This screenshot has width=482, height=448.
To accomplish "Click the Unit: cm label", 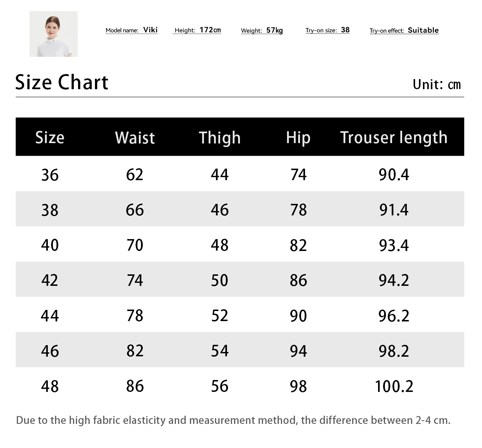I will (436, 84).
